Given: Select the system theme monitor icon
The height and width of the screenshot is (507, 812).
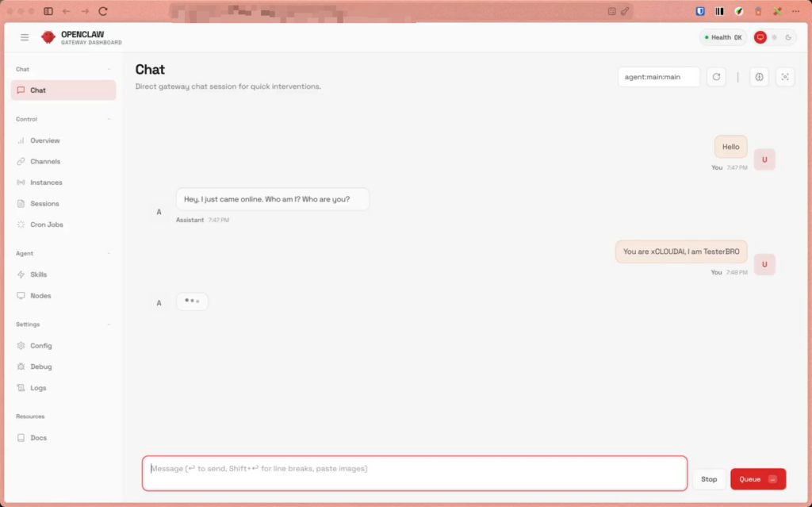Looking at the screenshot, I should (x=760, y=37).
